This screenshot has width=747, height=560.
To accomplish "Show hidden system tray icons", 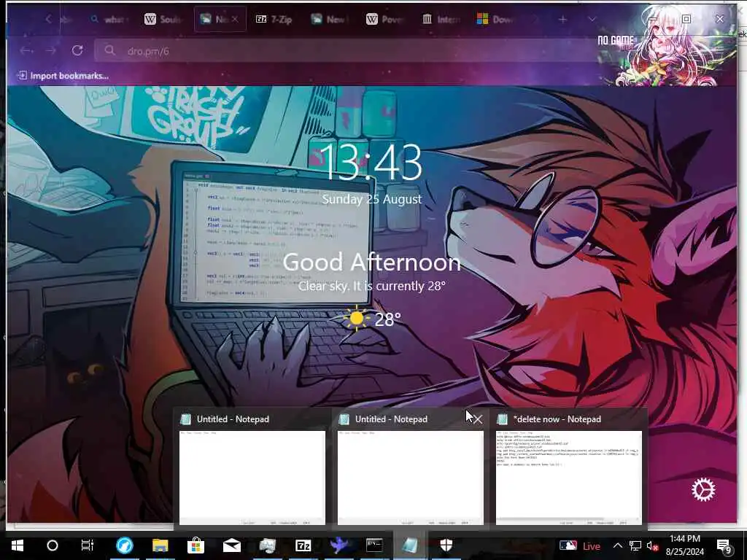I will coord(617,545).
